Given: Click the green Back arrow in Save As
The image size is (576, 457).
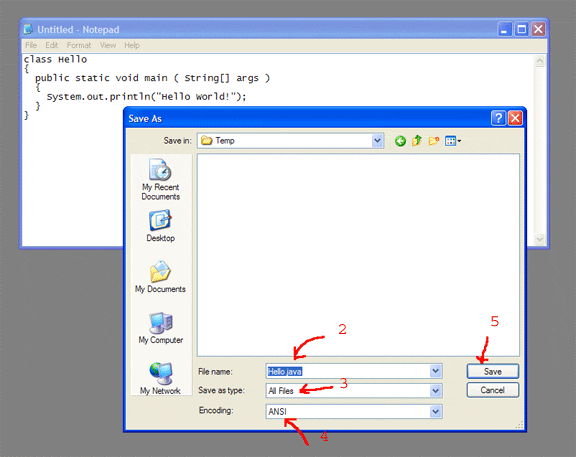Looking at the screenshot, I should (400, 141).
